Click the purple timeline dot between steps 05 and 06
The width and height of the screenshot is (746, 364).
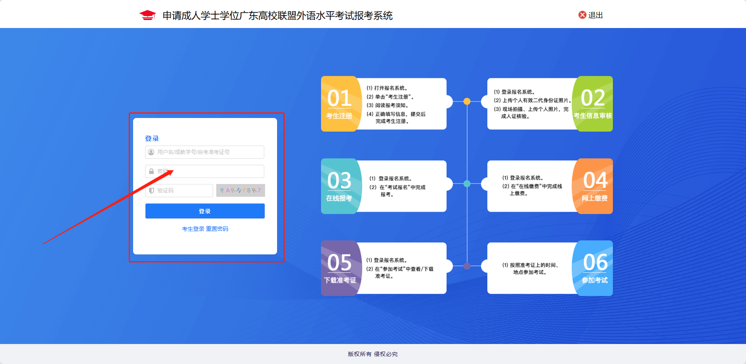click(467, 266)
